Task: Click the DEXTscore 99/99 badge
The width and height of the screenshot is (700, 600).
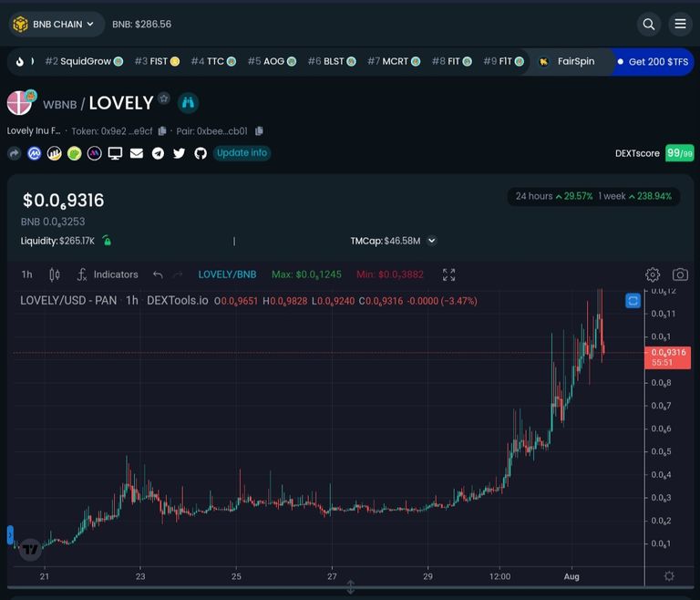Action: click(x=679, y=153)
